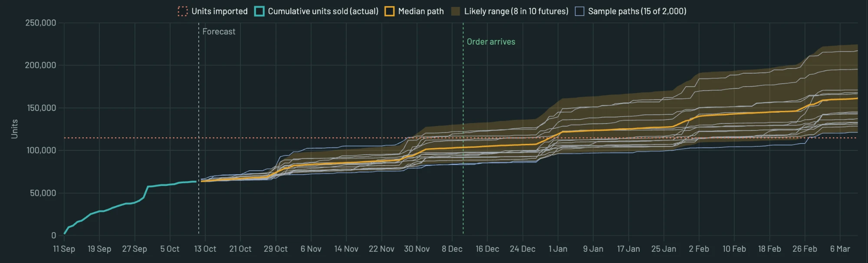Screen dimensions: 868x263
Task: Toggle the Sample paths legend swatch
Action: pyautogui.click(x=579, y=11)
